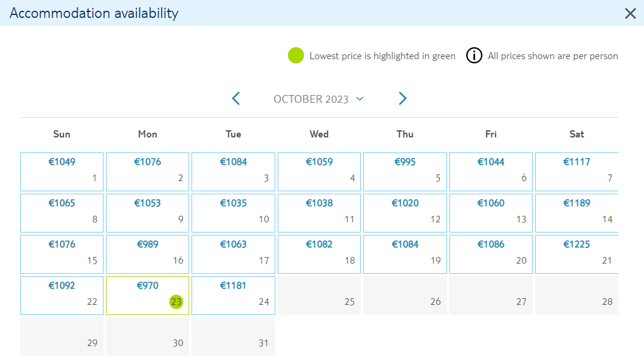Select October 12 priced at €1020
This screenshot has width=644, height=364.
[405, 213]
